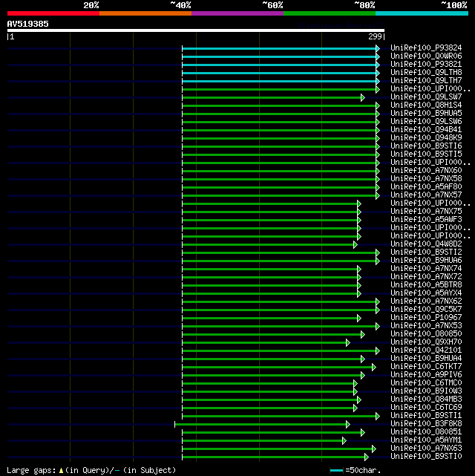Select the UniRef100_C6TMC0 label
The height and width of the screenshot is (476, 475).
pos(426,382)
